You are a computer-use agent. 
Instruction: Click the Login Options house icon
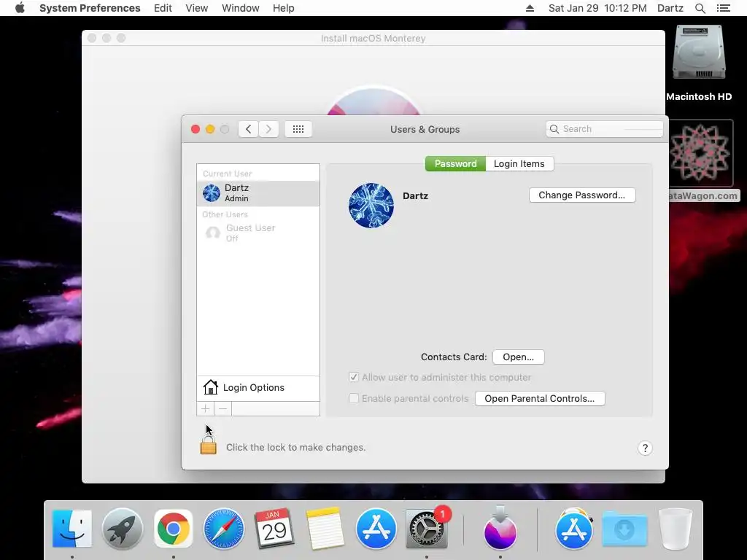pos(210,387)
